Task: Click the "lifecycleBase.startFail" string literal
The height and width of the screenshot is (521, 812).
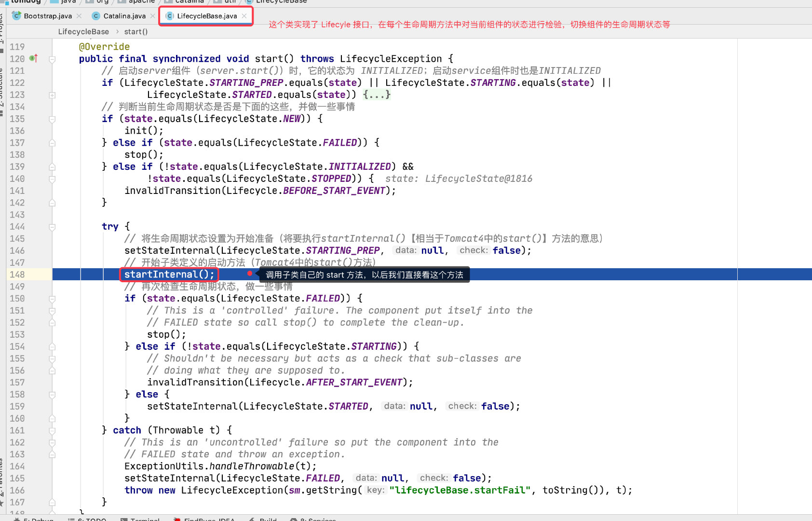Action: click(460, 490)
